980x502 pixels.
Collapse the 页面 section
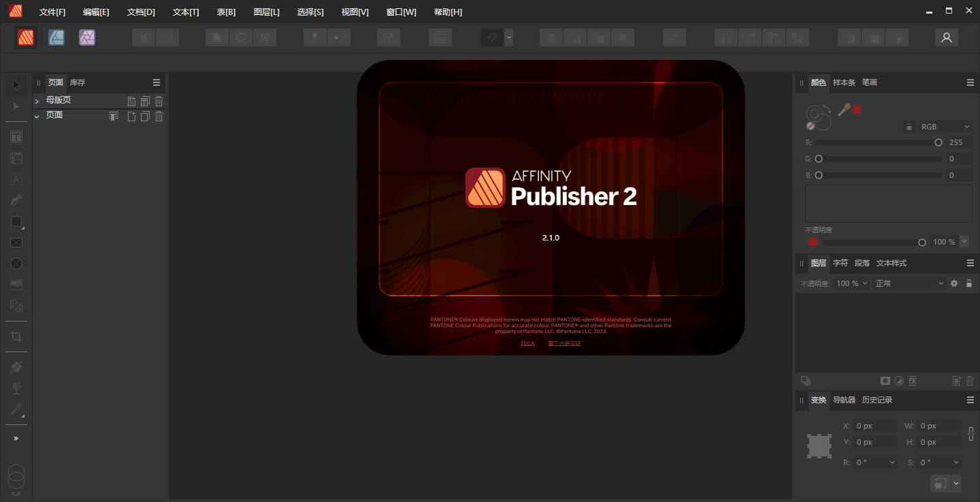[x=37, y=116]
